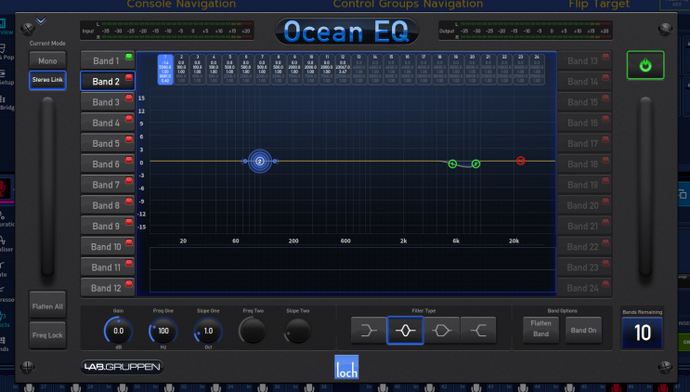
Task: Click the green power bypass button
Action: [x=645, y=65]
